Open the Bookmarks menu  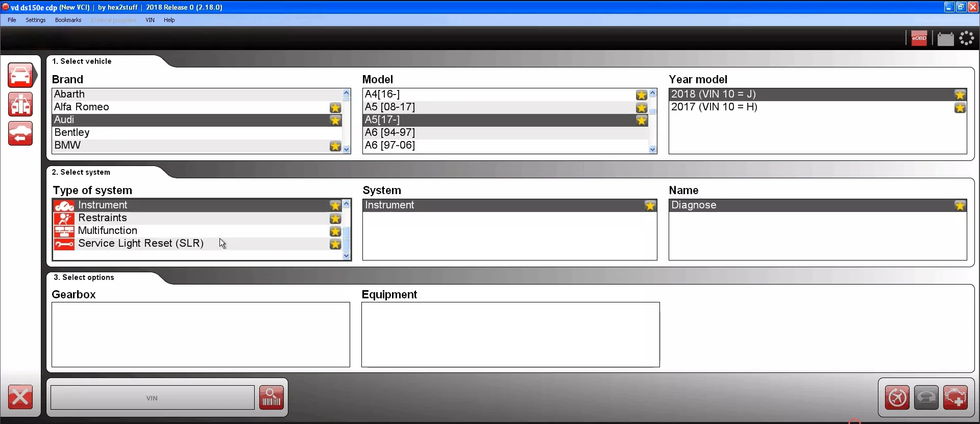[68, 20]
